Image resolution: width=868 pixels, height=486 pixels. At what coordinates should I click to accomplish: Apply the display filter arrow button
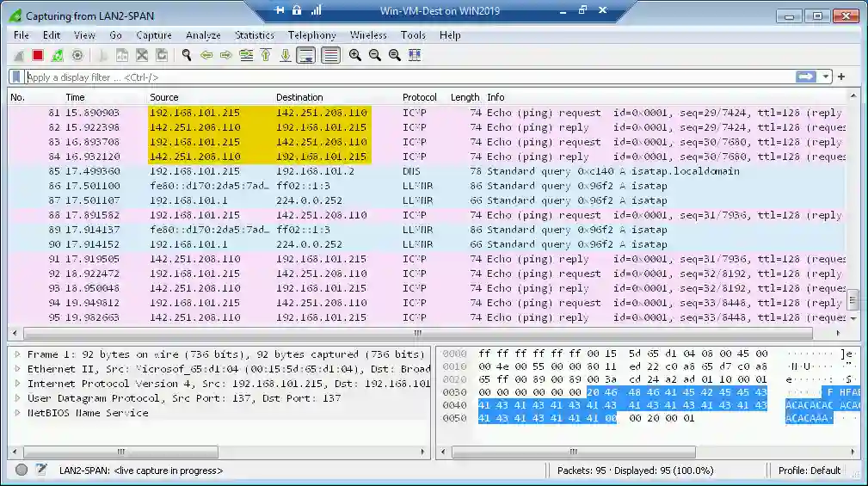[x=806, y=77]
